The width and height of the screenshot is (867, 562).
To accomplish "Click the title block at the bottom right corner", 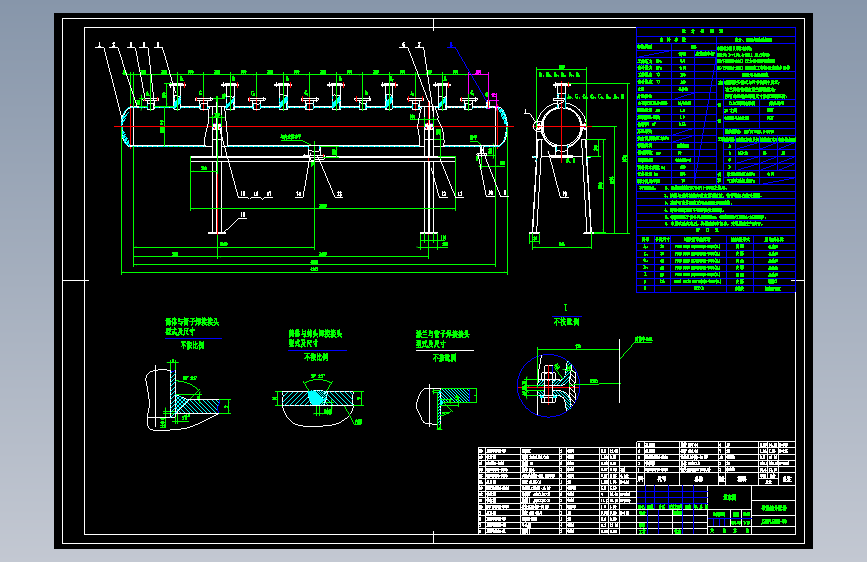I will pyautogui.click(x=716, y=509).
